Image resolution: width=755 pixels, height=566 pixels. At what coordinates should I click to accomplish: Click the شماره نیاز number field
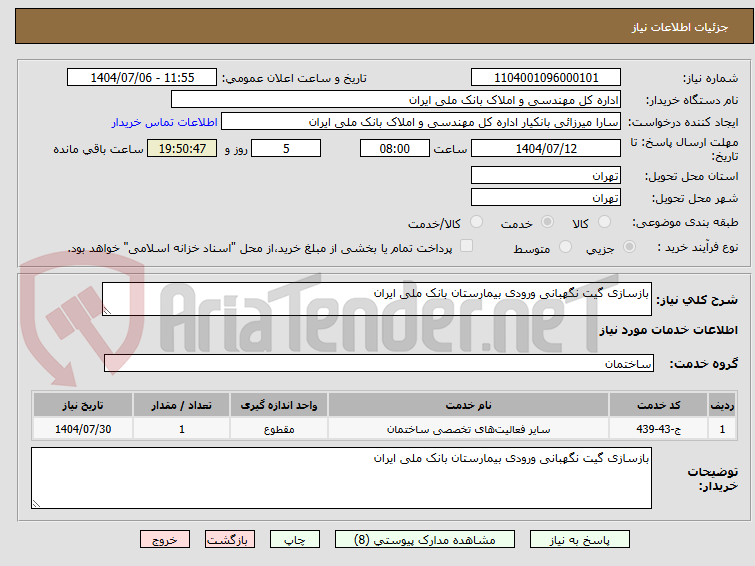(546, 78)
